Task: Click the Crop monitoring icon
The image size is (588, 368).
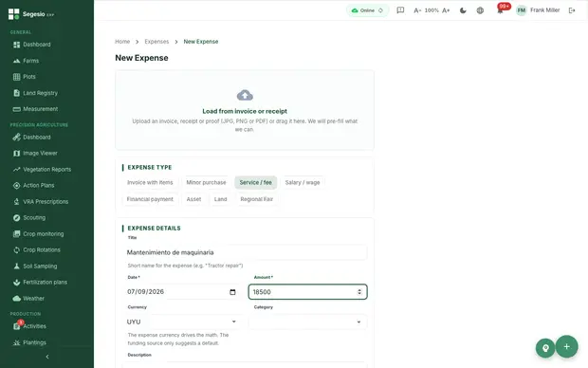Action: tap(16, 234)
